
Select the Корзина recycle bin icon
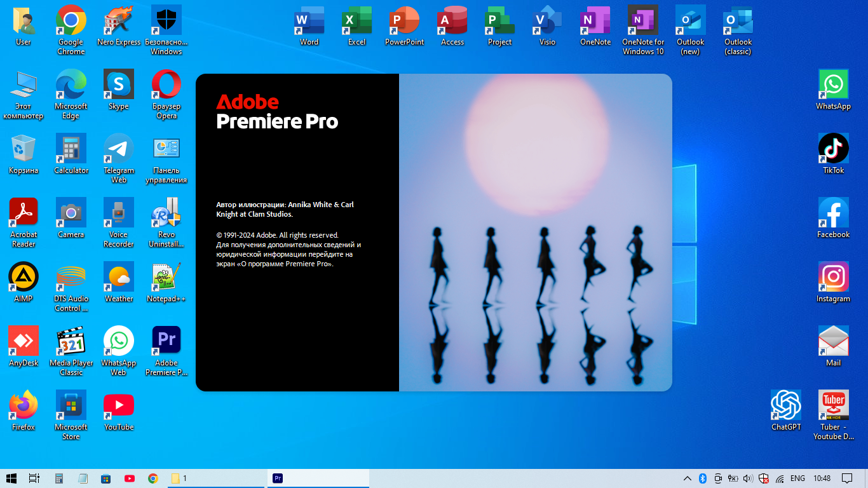24,154
